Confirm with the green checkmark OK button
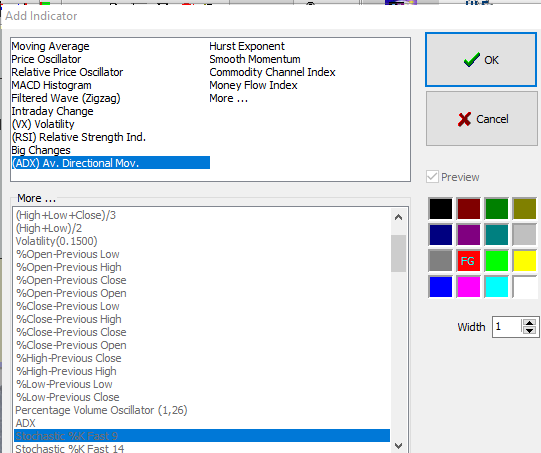 pos(481,60)
